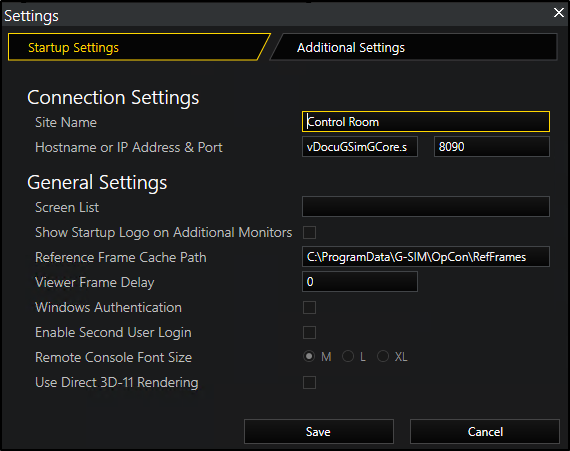Click the Reference Frame Cache Path field
The width and height of the screenshot is (570, 451).
click(426, 257)
